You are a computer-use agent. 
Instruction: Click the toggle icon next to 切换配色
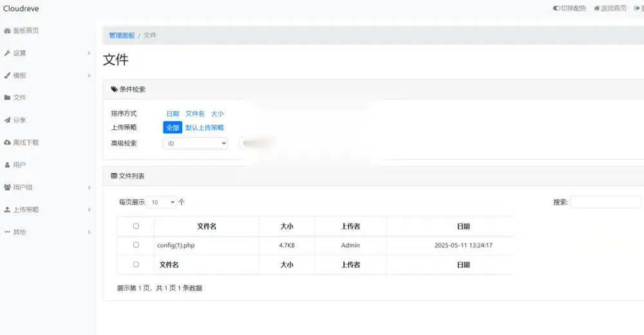[556, 8]
